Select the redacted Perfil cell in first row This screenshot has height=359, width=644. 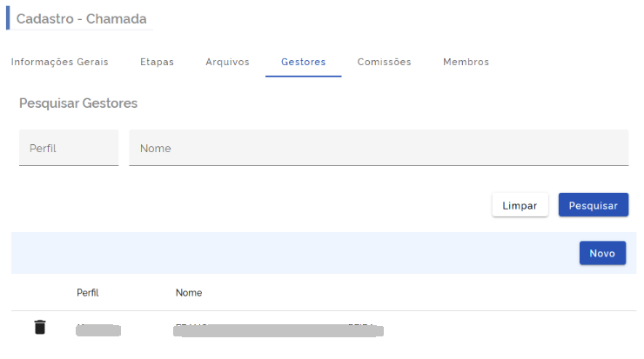[97, 330]
